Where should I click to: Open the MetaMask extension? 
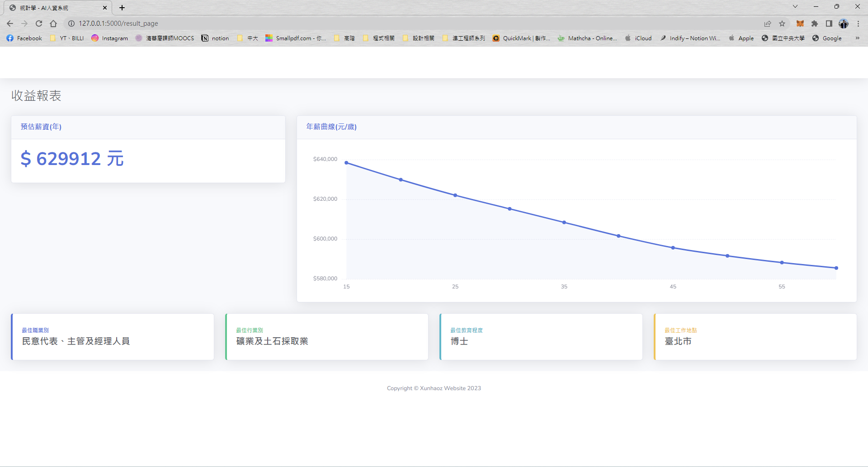[799, 24]
